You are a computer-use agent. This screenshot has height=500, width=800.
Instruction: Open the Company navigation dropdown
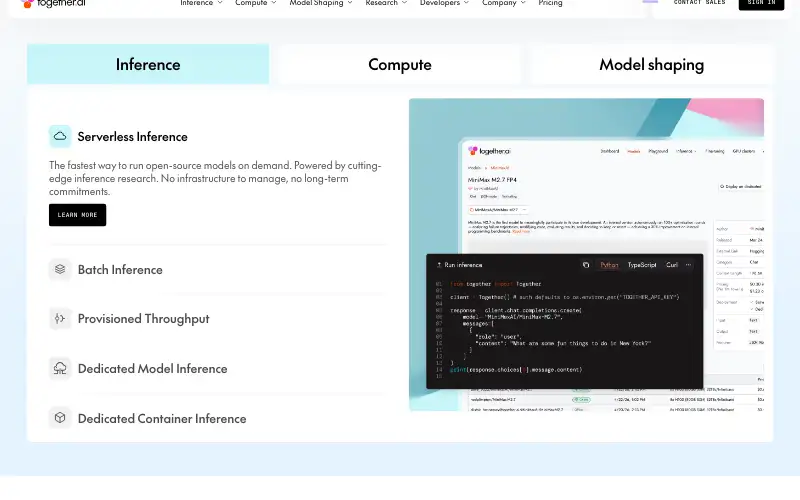(504, 3)
